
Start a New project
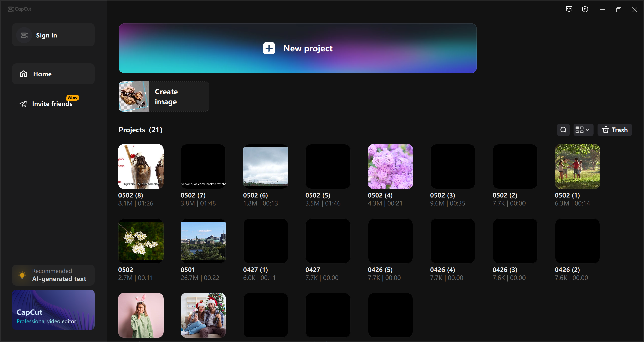(297, 48)
